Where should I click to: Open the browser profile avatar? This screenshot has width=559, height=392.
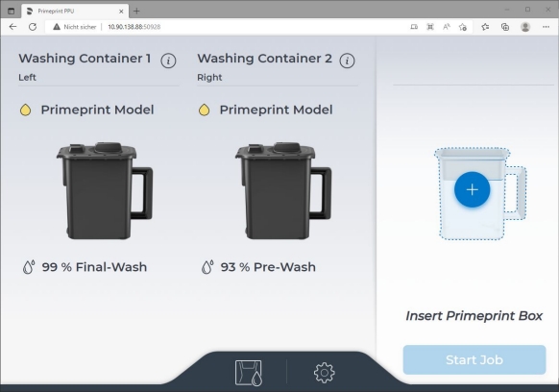pyautogui.click(x=525, y=27)
